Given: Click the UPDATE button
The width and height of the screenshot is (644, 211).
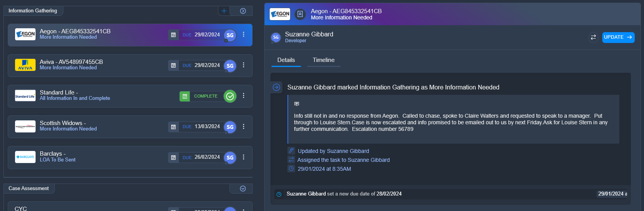Looking at the screenshot, I should 618,37.
